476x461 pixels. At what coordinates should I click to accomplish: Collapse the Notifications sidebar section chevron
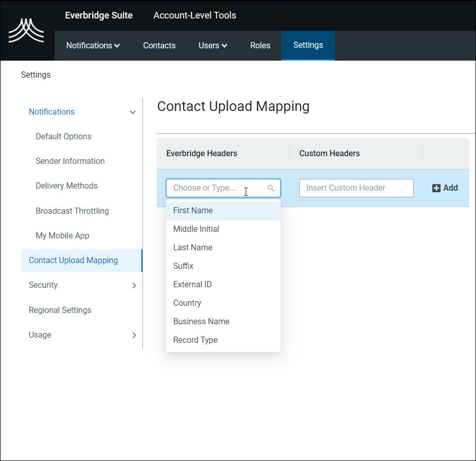click(133, 112)
